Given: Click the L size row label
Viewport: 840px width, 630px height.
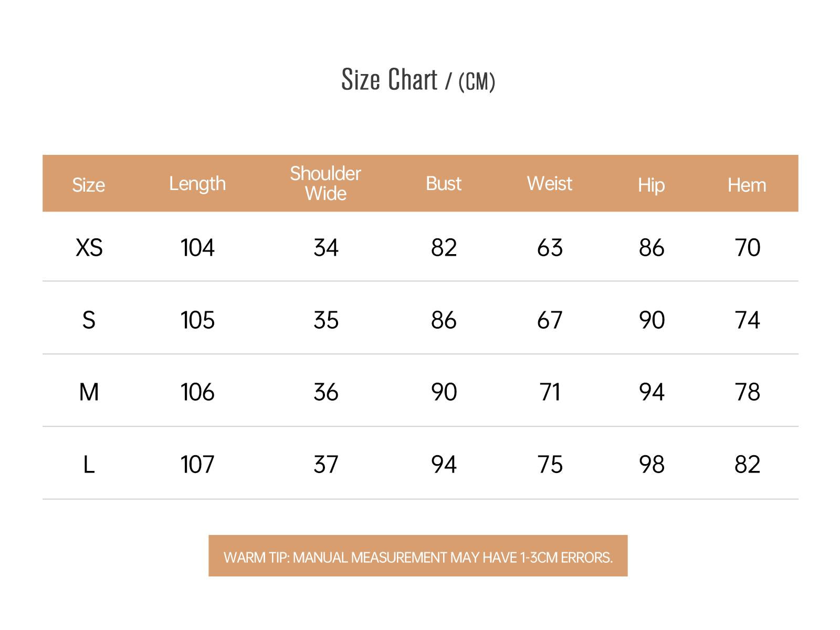Looking at the screenshot, I should pos(89,465).
